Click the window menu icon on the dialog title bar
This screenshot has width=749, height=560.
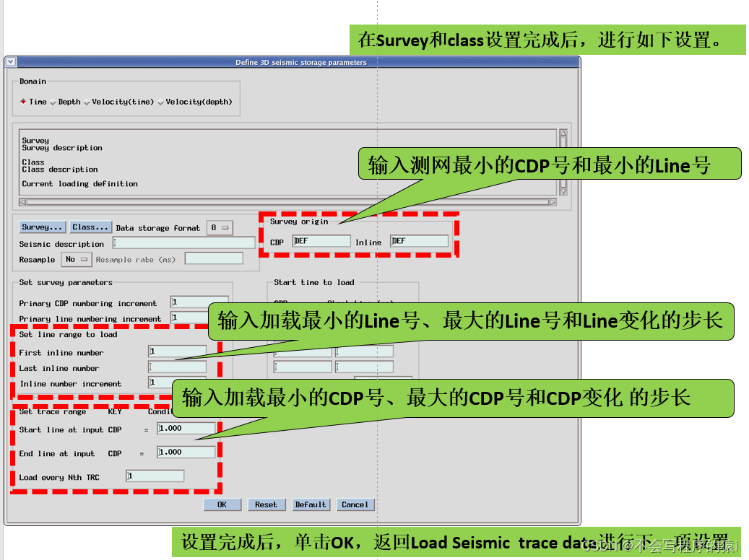pyautogui.click(x=10, y=62)
